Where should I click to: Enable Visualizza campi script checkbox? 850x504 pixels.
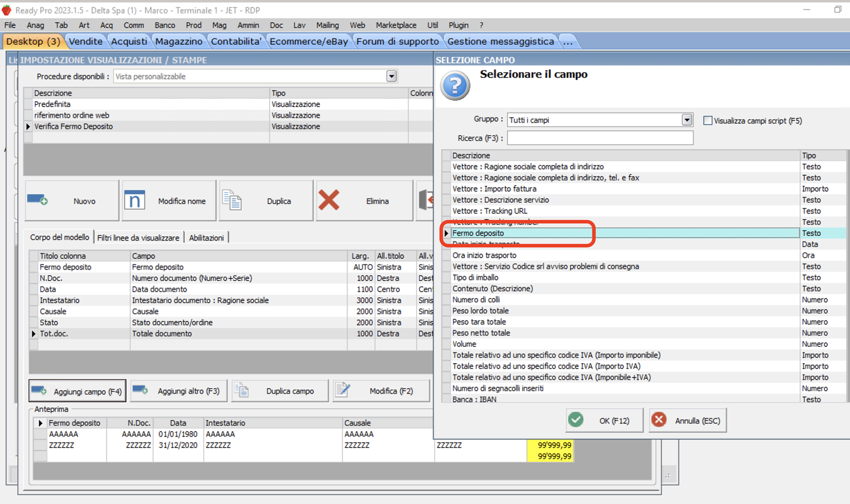[708, 121]
